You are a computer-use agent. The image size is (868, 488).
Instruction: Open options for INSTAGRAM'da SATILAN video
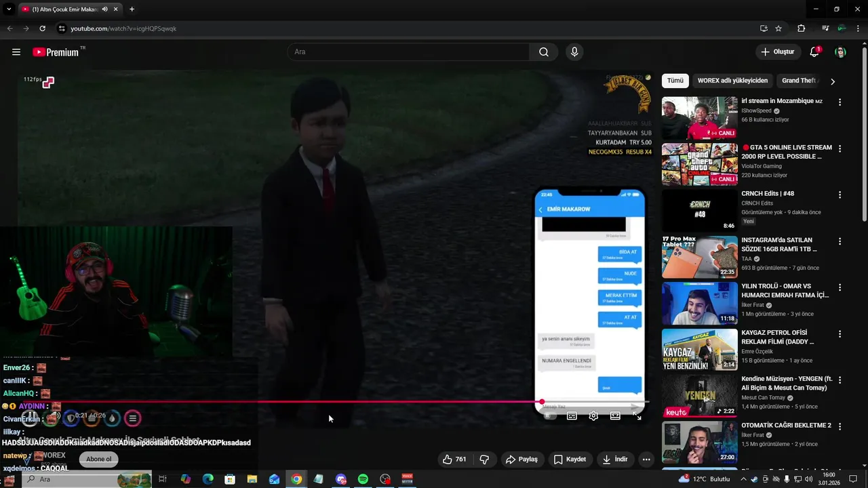tap(840, 241)
